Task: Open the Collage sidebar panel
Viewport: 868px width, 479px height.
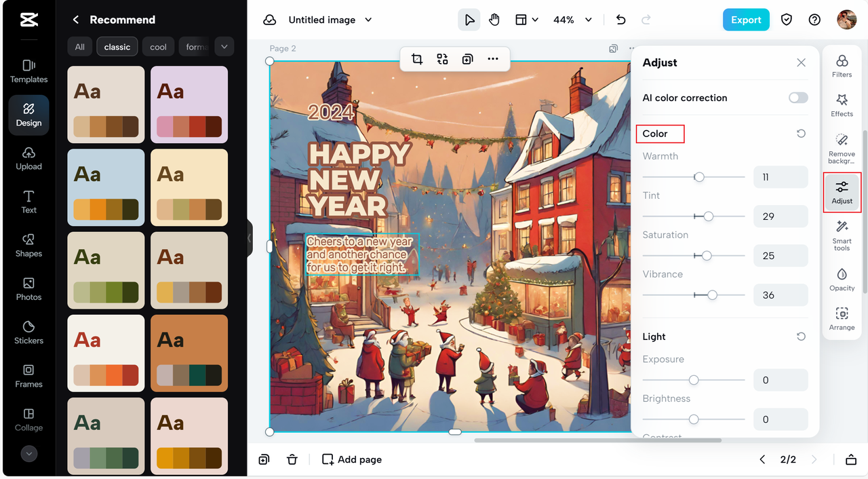Action: pyautogui.click(x=28, y=419)
